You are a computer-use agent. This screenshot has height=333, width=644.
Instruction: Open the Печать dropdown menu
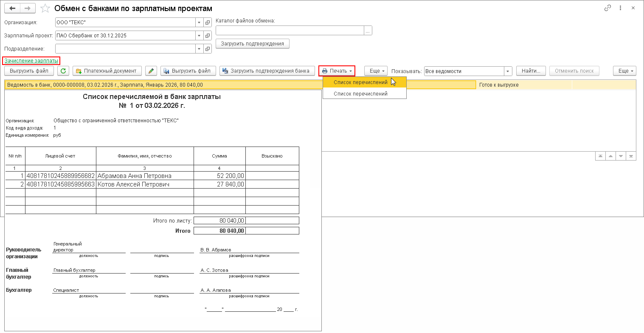[x=337, y=71]
